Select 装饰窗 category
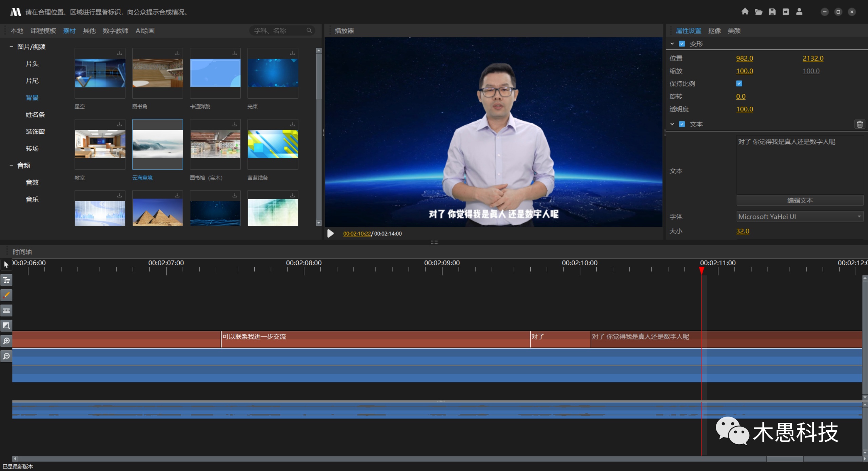 (x=35, y=131)
